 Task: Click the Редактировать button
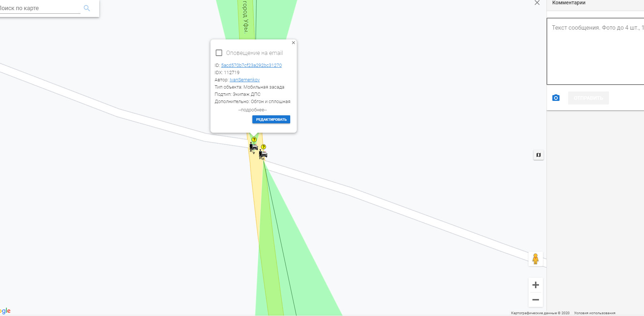(x=271, y=119)
